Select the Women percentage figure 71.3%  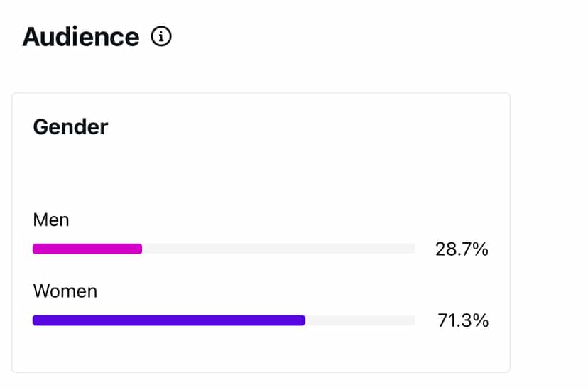click(x=462, y=321)
